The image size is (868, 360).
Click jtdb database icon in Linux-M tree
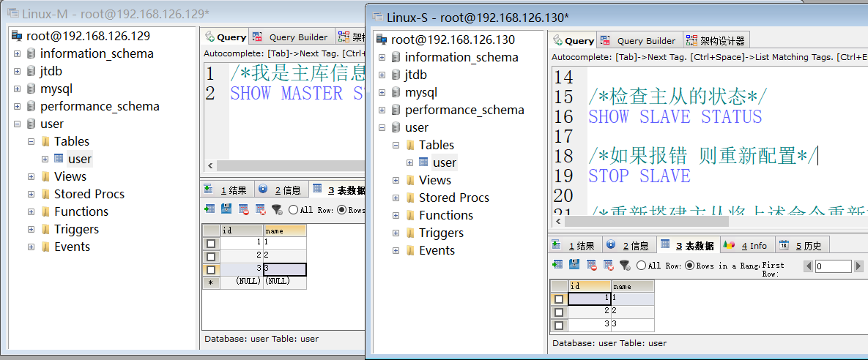click(x=31, y=71)
